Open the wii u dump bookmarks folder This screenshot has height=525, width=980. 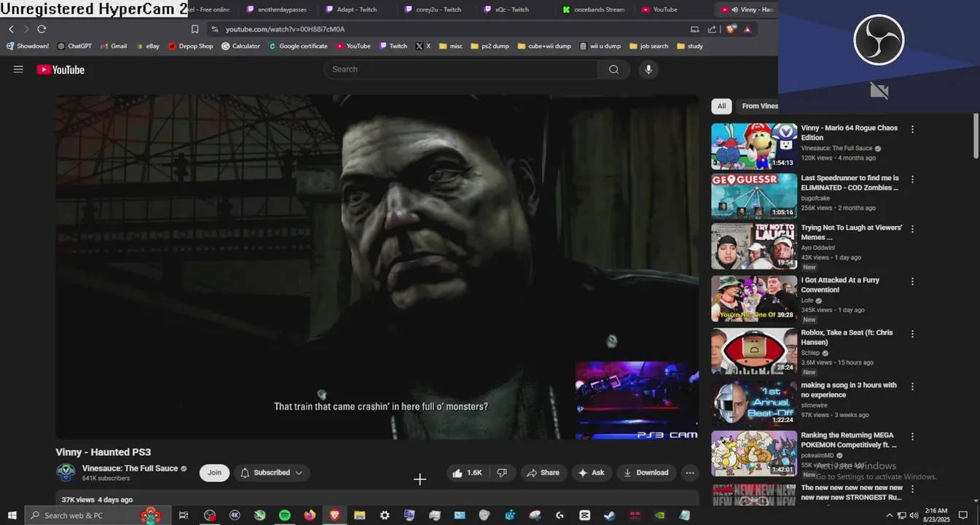tap(600, 46)
